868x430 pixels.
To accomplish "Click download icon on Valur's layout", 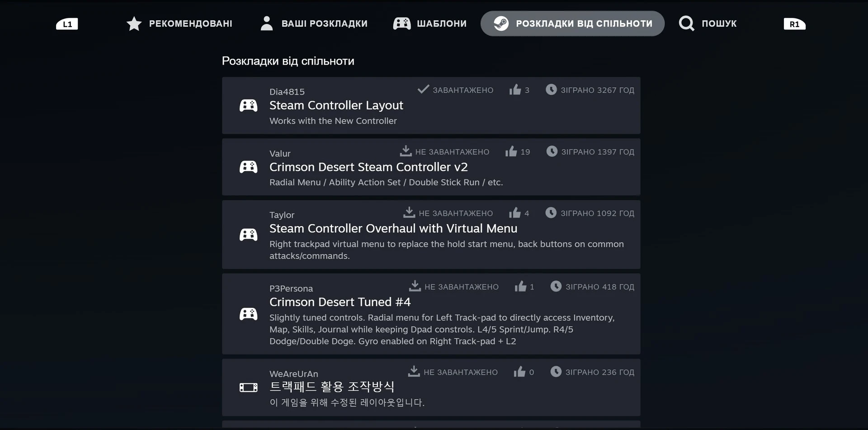I will (x=406, y=151).
